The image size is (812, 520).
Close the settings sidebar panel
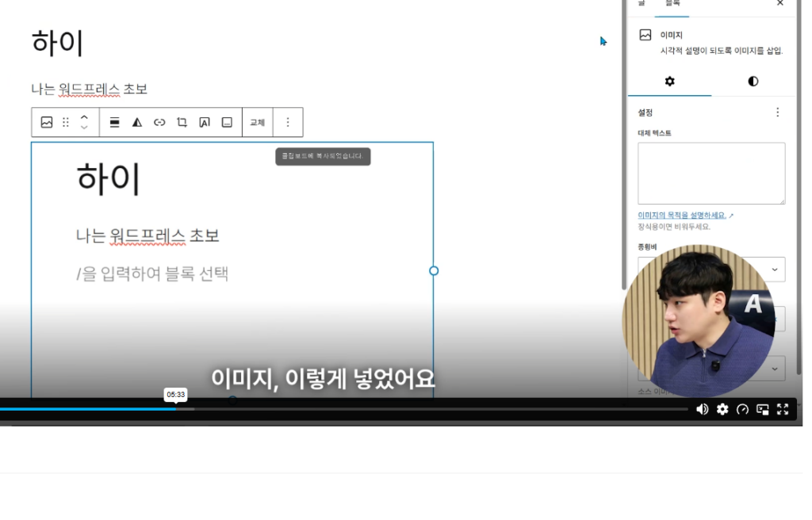[x=780, y=4]
